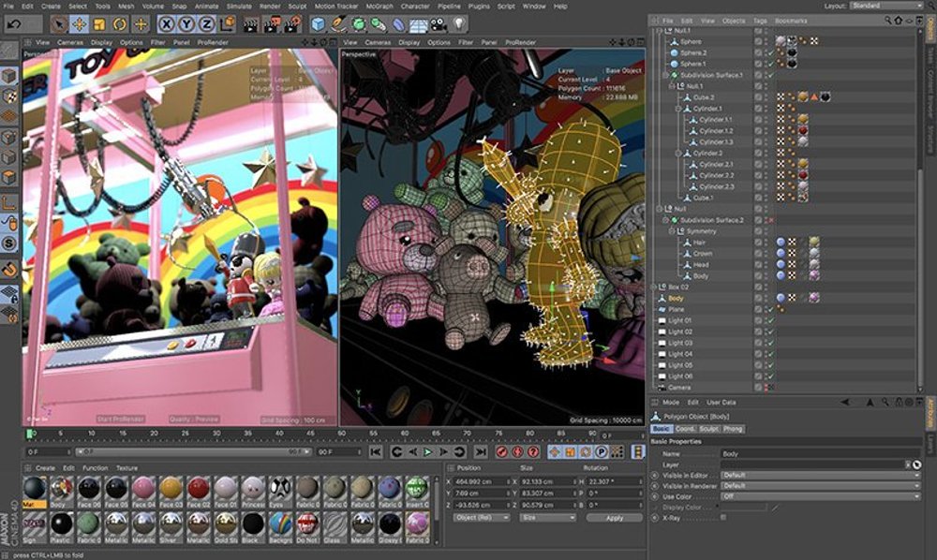Select the Scale tool
The image size is (937, 560).
click(x=97, y=23)
